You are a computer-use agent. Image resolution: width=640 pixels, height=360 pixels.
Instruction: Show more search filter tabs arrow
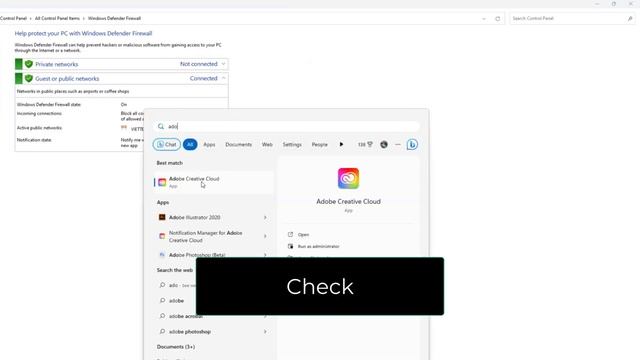pos(341,144)
